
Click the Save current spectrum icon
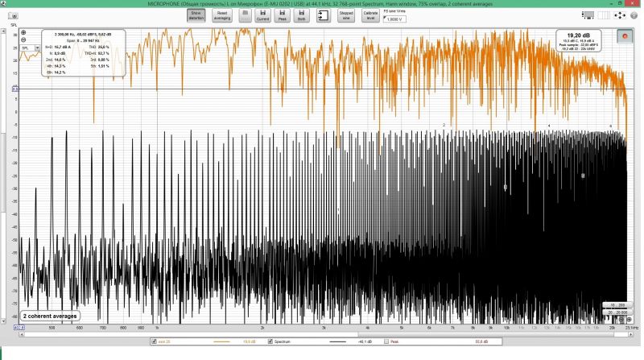click(x=262, y=14)
